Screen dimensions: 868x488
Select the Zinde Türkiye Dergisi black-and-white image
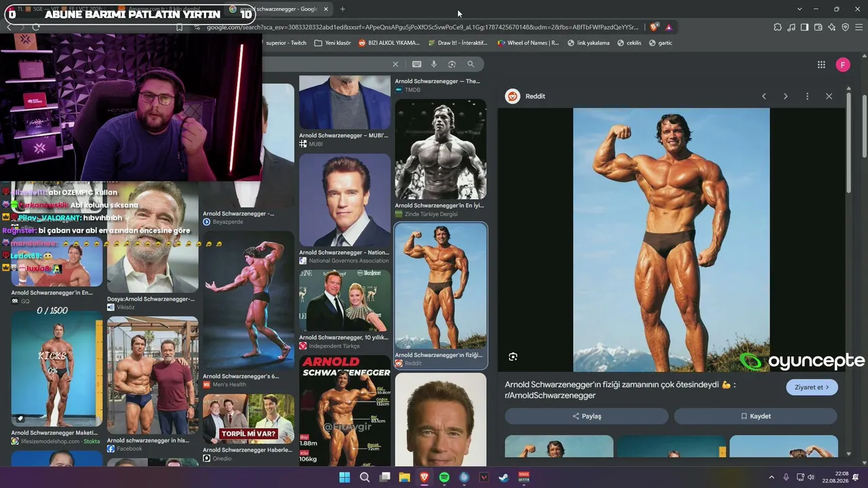click(441, 149)
